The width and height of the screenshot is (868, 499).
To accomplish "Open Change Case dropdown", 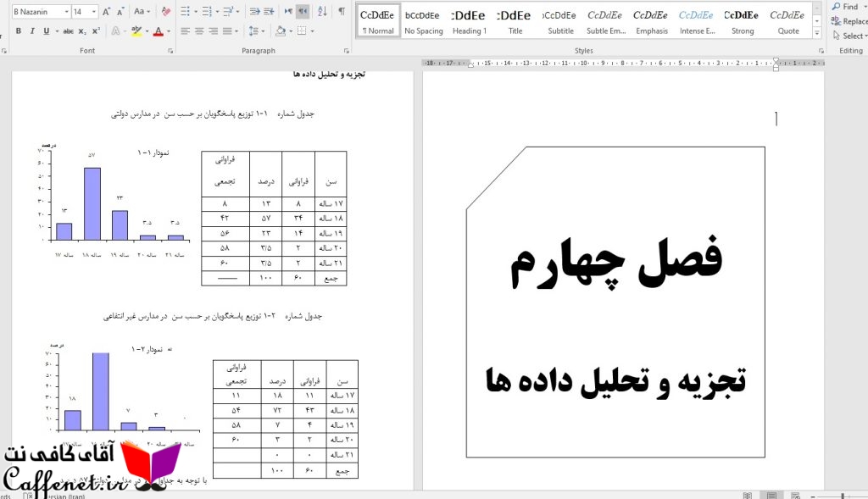I will 142,11.
